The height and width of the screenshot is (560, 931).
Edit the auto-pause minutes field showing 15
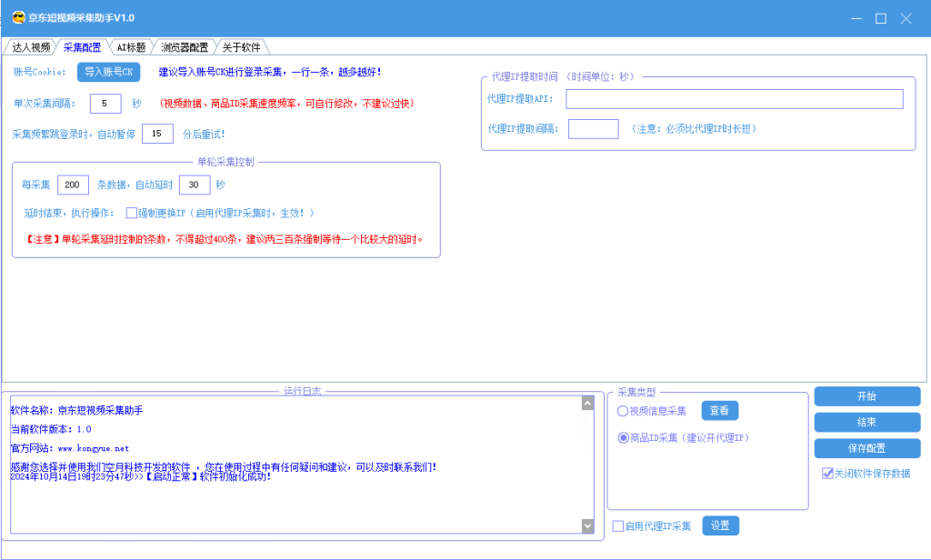click(157, 134)
